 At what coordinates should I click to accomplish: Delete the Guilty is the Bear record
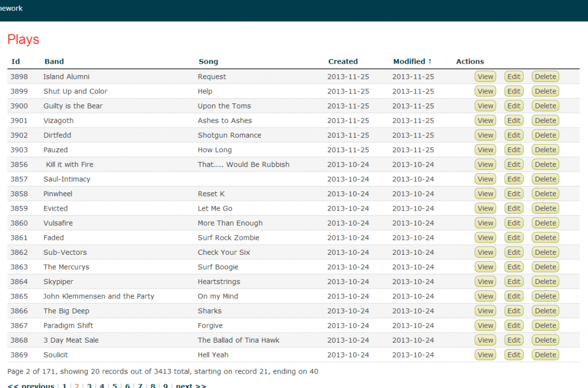[x=545, y=106]
